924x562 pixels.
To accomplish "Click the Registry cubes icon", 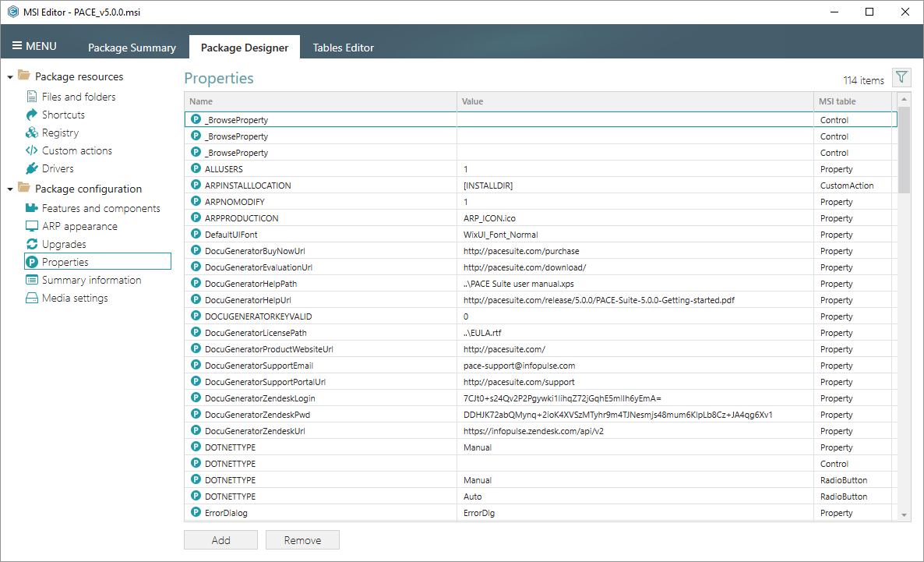I will (x=32, y=133).
